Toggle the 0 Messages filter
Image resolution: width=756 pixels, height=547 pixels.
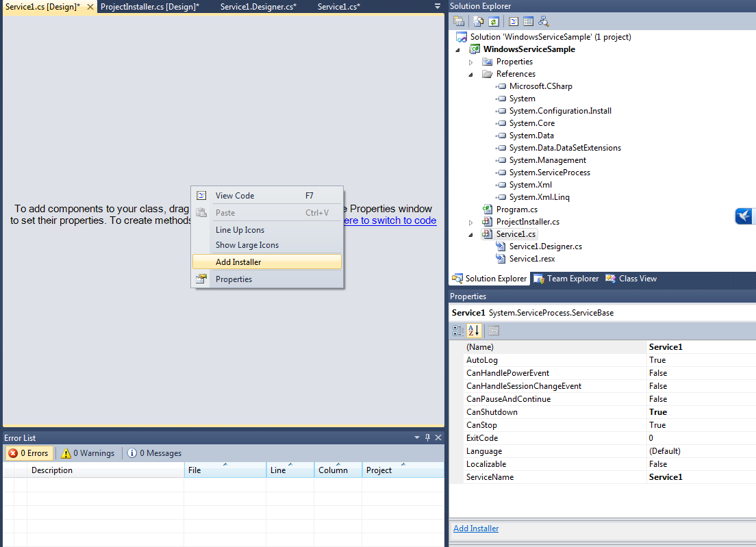point(154,453)
